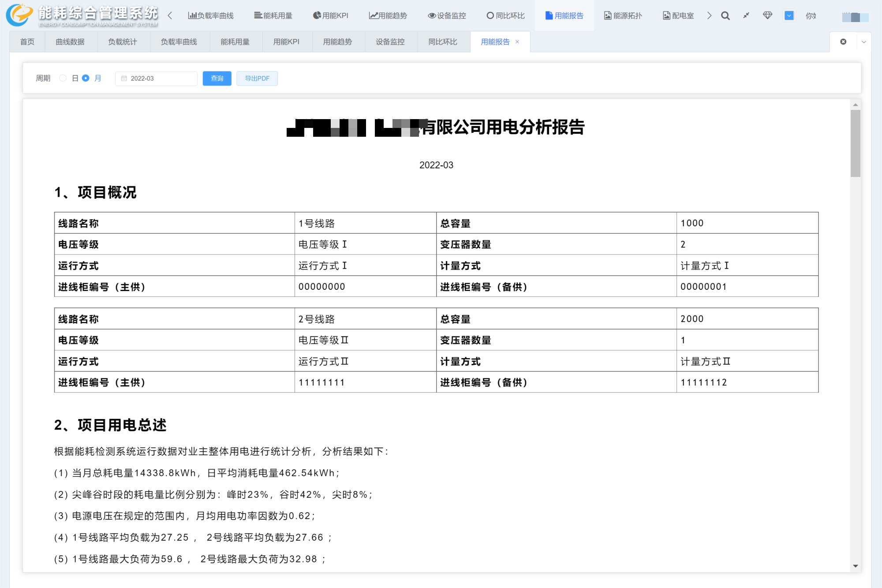Click the exit fullscreen arrows icon

746,16
